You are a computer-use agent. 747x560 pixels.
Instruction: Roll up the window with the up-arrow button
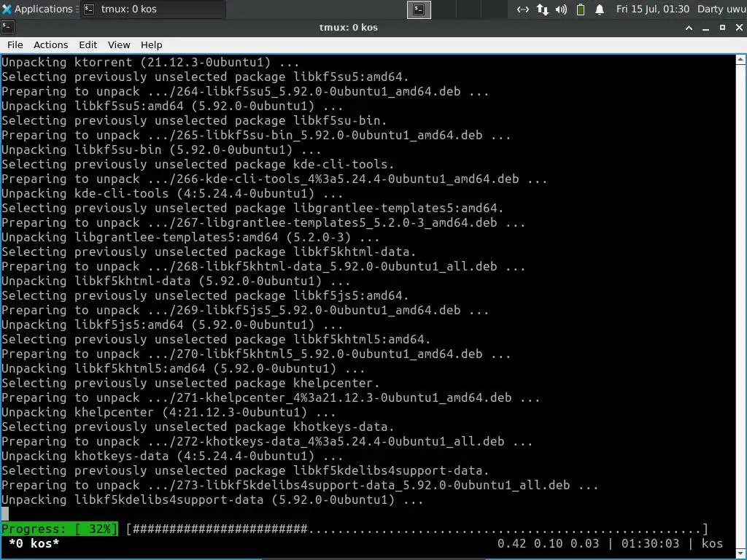tap(689, 28)
